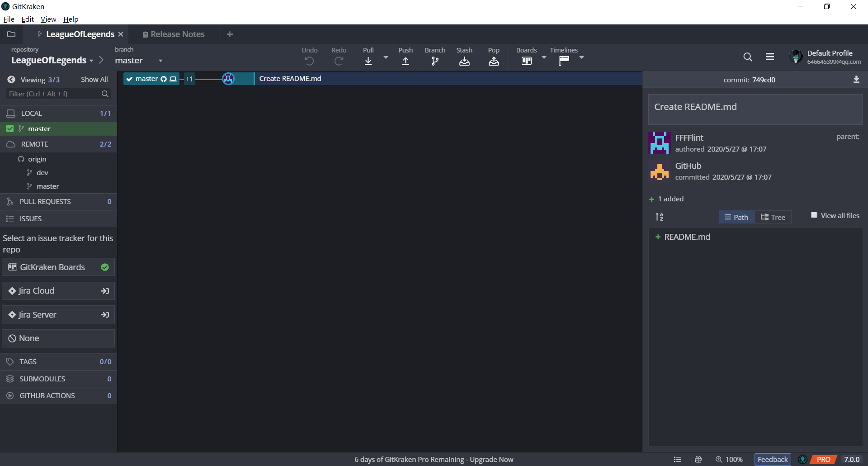868x466 pixels.
Task: Expand the TAGS section
Action: click(x=58, y=361)
